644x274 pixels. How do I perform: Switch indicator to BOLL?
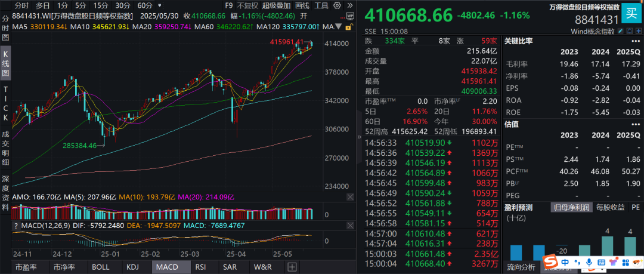[101, 267]
